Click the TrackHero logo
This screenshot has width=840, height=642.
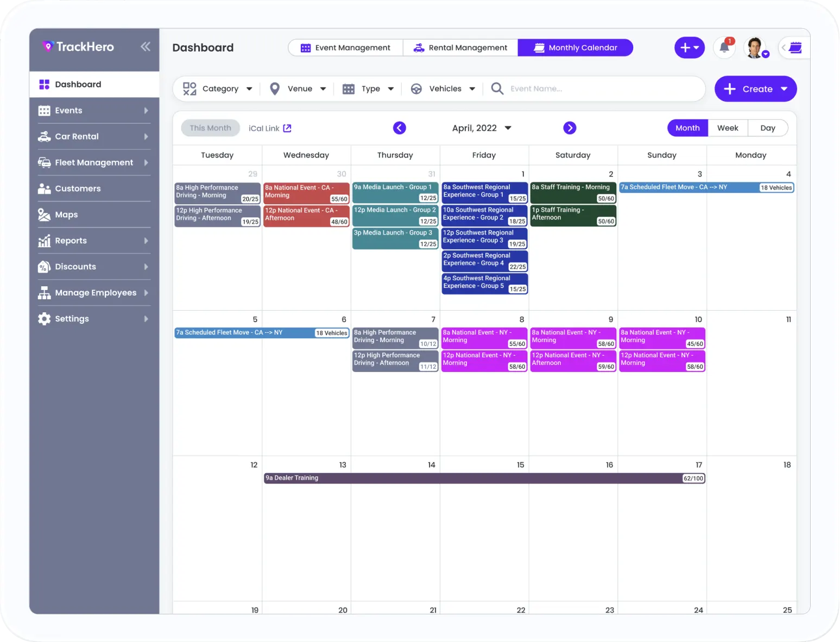click(78, 47)
